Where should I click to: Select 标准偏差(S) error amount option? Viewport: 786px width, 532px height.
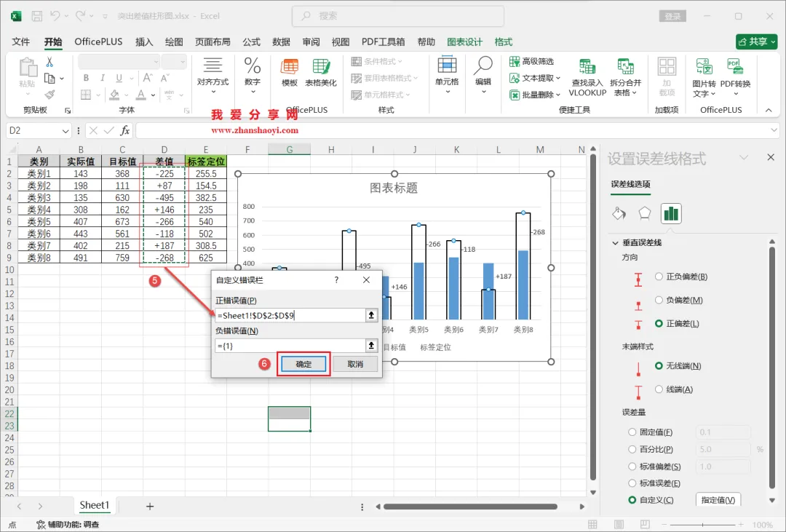(x=632, y=467)
